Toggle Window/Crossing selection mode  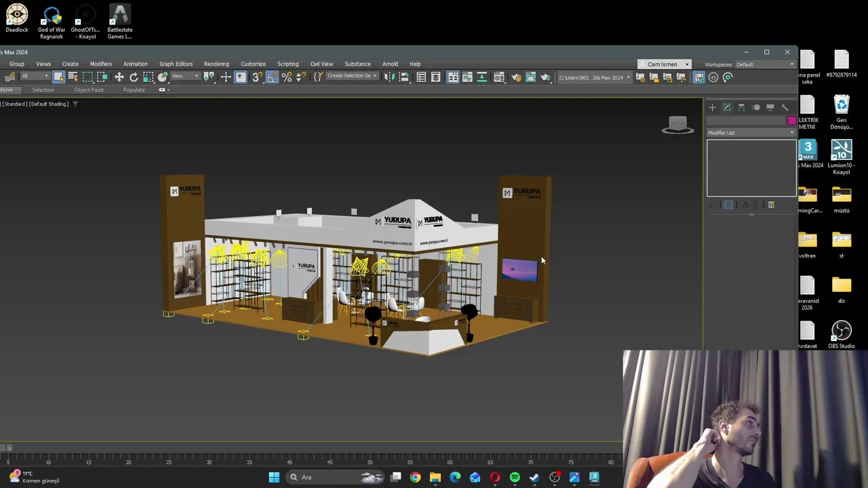coord(102,77)
